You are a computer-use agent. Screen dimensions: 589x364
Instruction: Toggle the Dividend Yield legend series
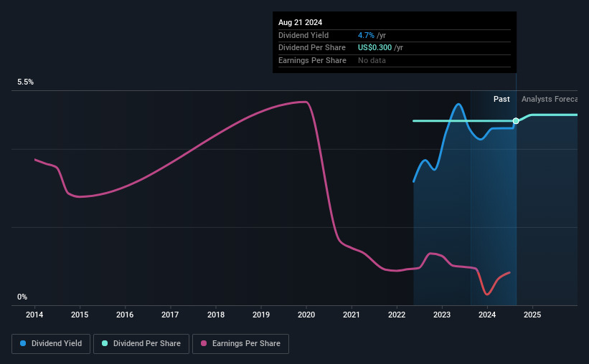click(51, 344)
